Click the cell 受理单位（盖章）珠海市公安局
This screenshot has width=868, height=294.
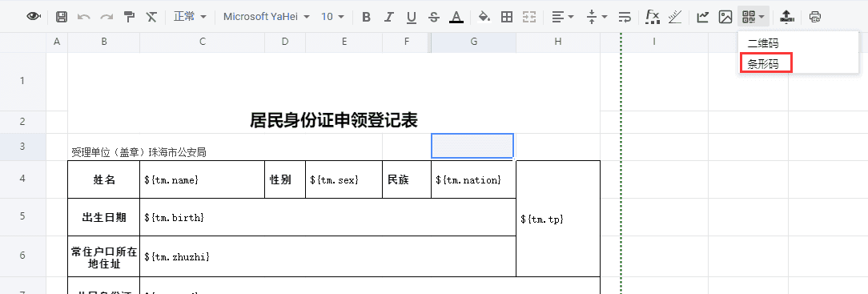point(225,147)
